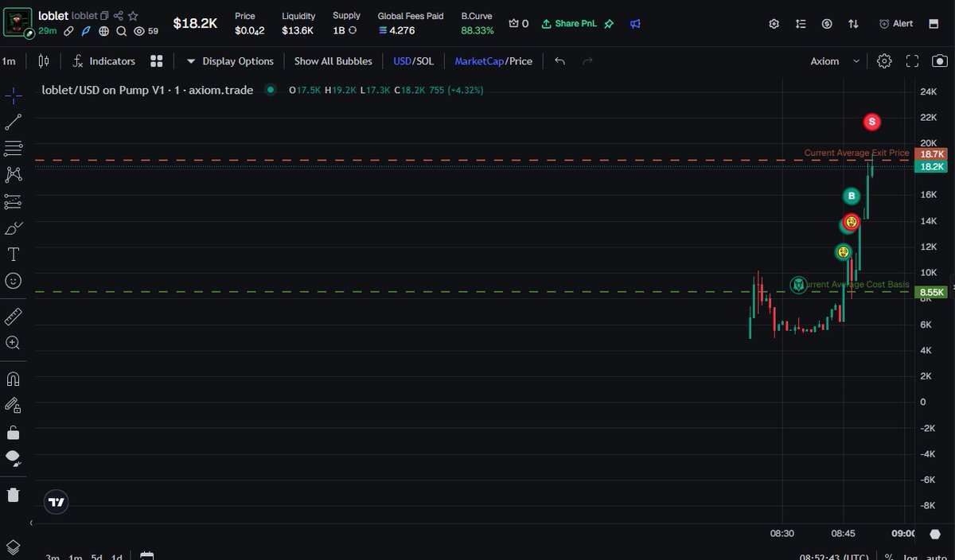Pin the PnL with green pin icon
The image size is (955, 560).
click(609, 24)
